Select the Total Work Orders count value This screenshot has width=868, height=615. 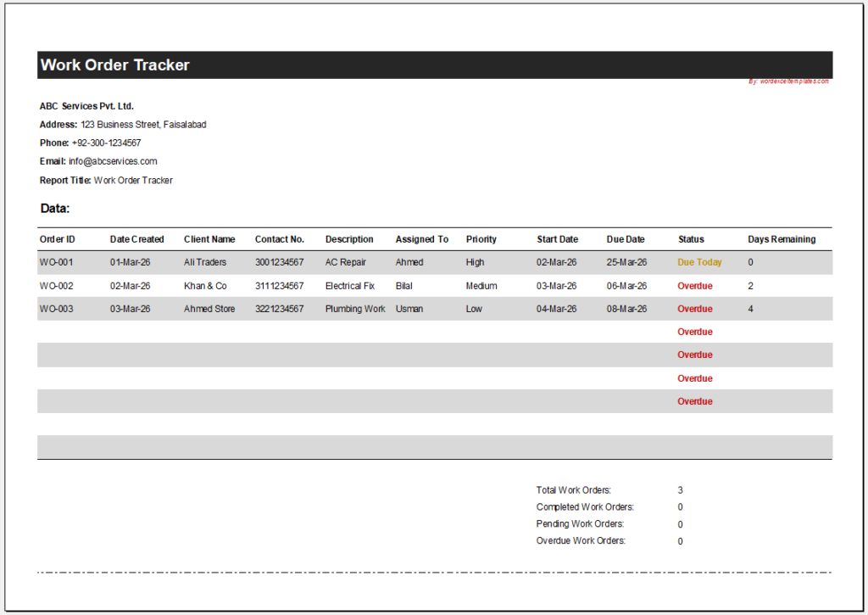click(680, 489)
